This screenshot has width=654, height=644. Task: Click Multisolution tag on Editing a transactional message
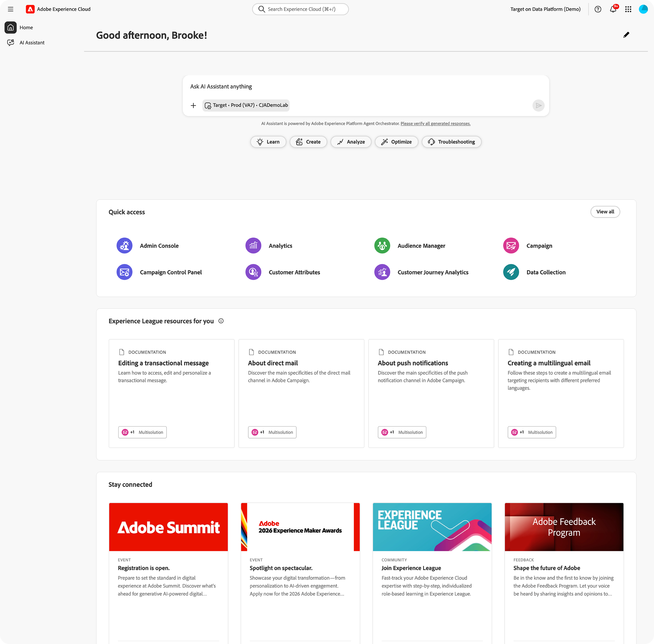tap(142, 432)
